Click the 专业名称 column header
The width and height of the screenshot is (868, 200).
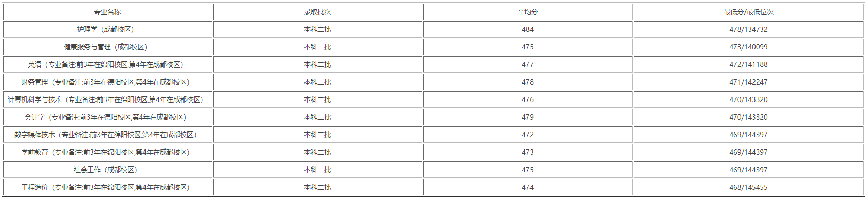tap(107, 12)
